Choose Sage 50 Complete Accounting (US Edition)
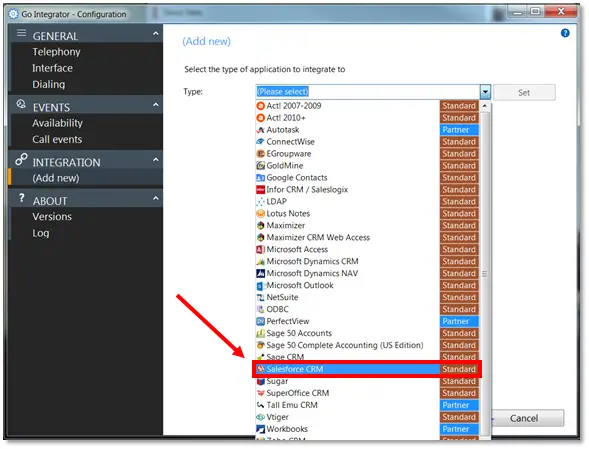The image size is (589, 449). click(x=344, y=345)
